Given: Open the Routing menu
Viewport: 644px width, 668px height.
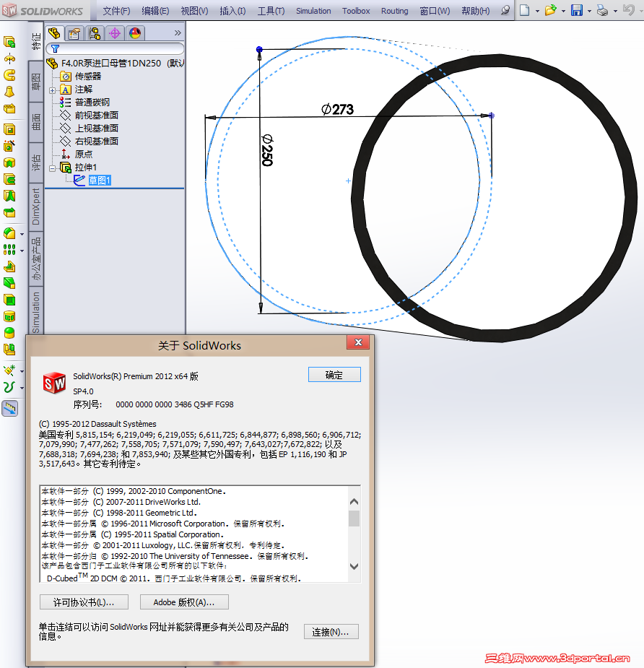Looking at the screenshot, I should (x=394, y=11).
